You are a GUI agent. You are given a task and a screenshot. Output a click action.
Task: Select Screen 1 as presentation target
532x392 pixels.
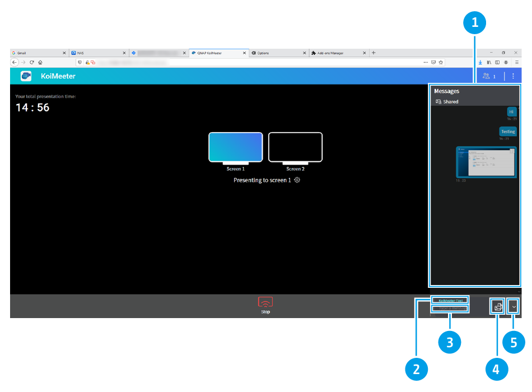coord(236,148)
